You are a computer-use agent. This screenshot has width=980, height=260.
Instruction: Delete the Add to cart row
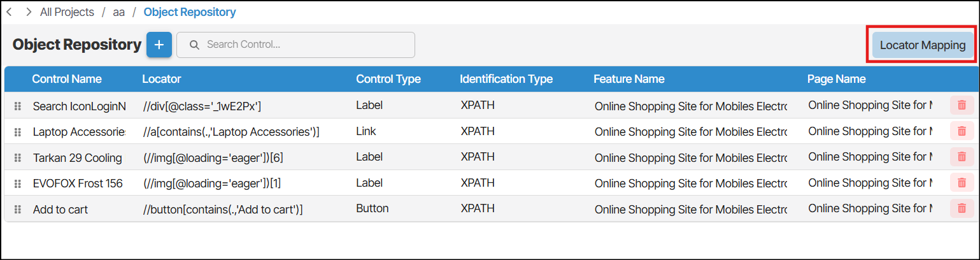[962, 208]
